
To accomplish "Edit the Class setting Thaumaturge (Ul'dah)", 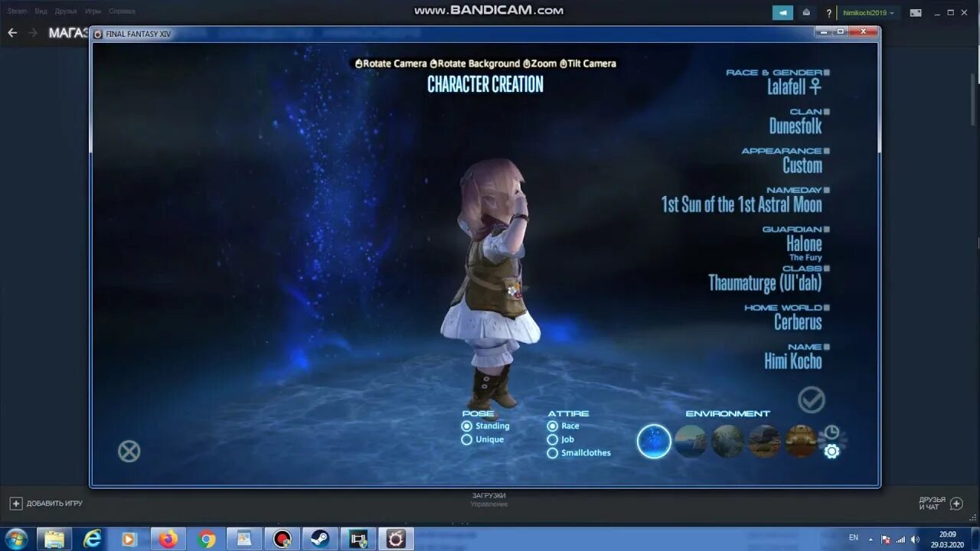I will [x=765, y=283].
